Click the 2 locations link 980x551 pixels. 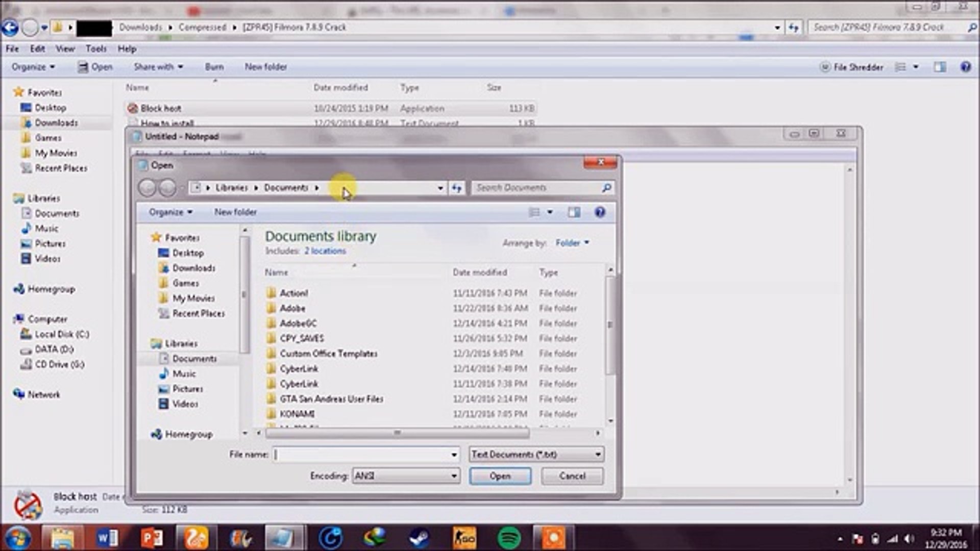(x=325, y=251)
